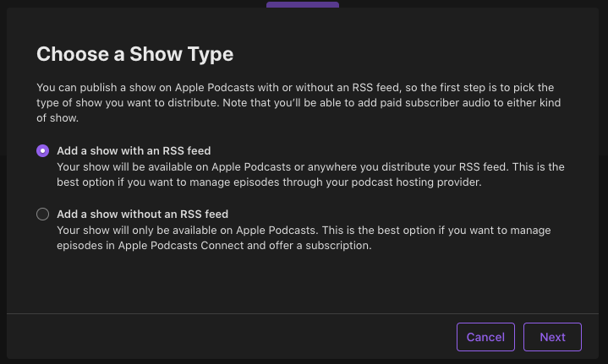This screenshot has height=364, width=608.
Task: Select the 'with an RSS feed' radio button
Action: pos(42,150)
